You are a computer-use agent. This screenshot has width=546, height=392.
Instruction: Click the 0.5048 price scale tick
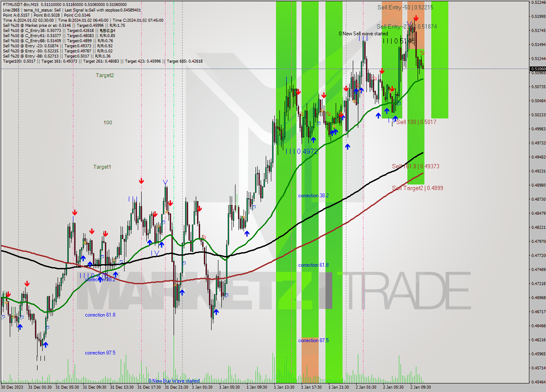point(538,101)
